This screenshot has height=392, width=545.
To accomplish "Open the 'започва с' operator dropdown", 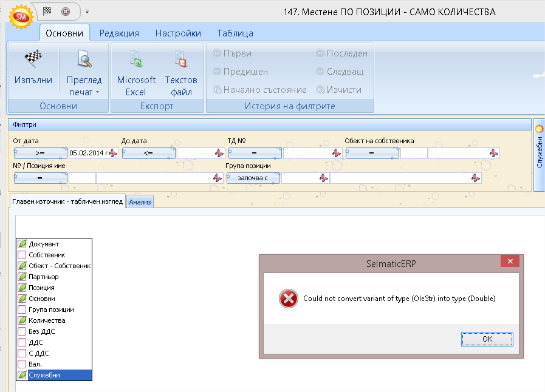I will click(x=253, y=178).
